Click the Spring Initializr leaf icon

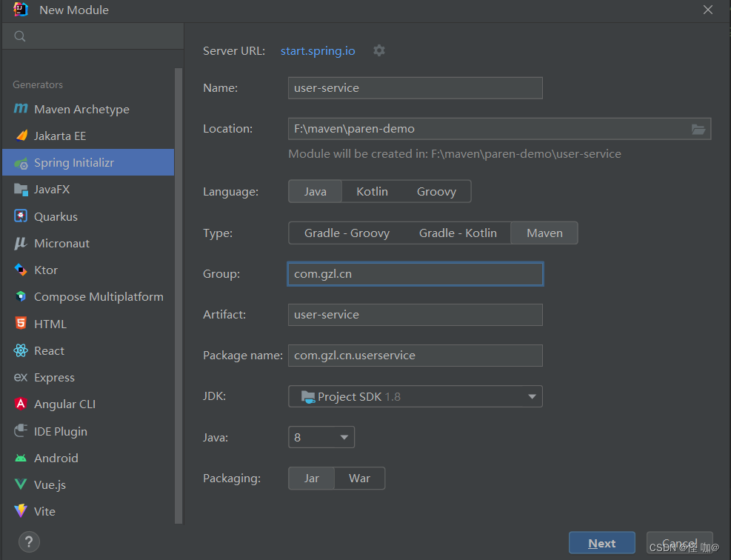click(21, 163)
